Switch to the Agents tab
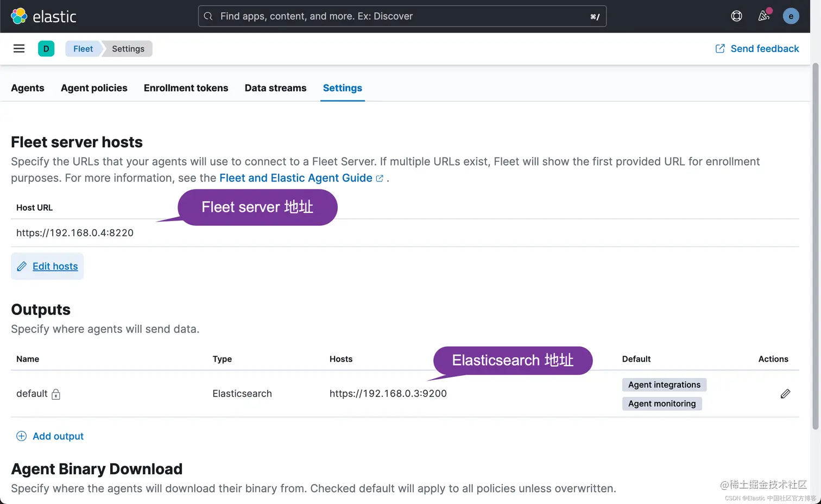 click(28, 88)
